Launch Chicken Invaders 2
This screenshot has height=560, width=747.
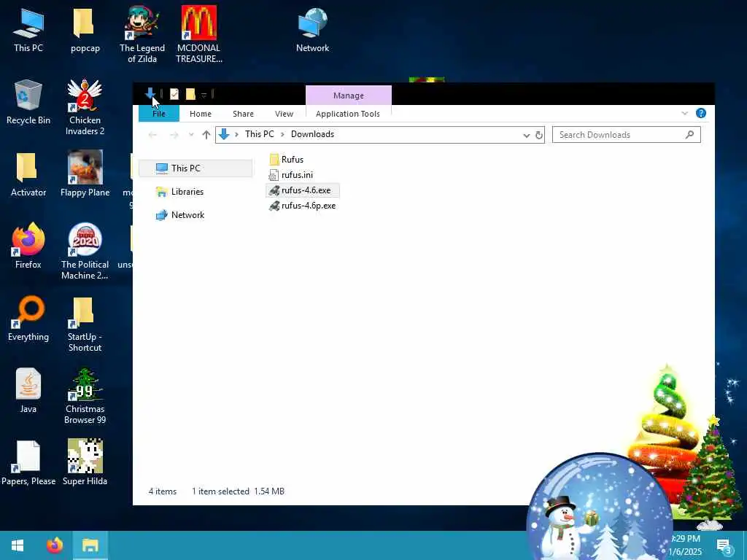tap(85, 106)
